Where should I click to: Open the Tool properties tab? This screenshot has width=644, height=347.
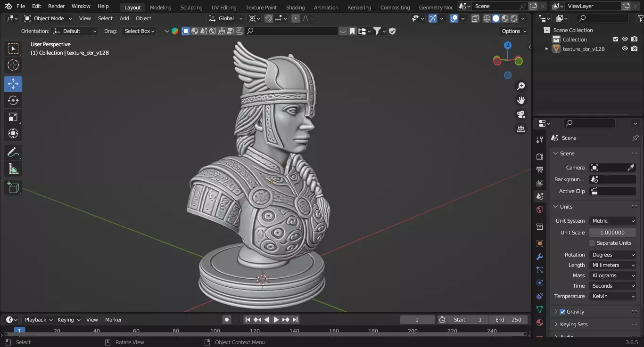pos(540,140)
